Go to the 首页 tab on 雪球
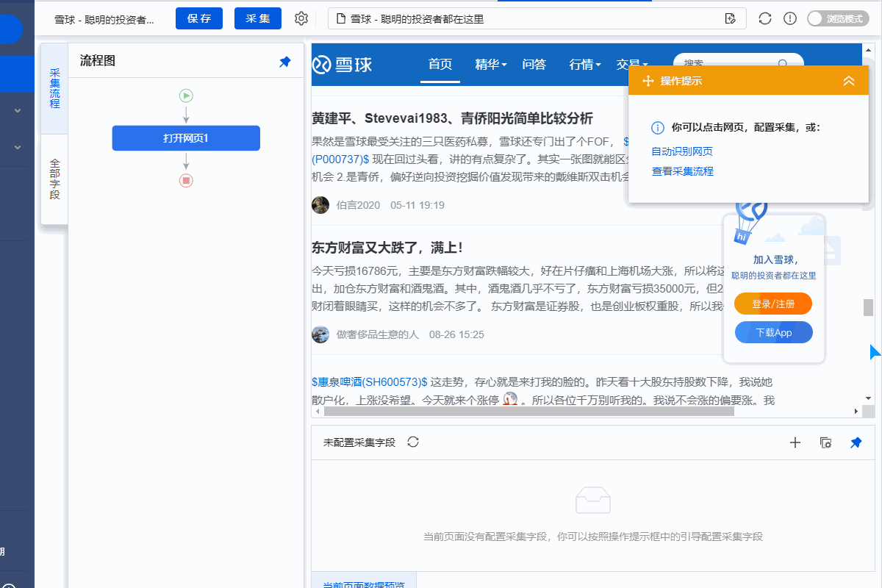The height and width of the screenshot is (588, 882). (x=440, y=65)
